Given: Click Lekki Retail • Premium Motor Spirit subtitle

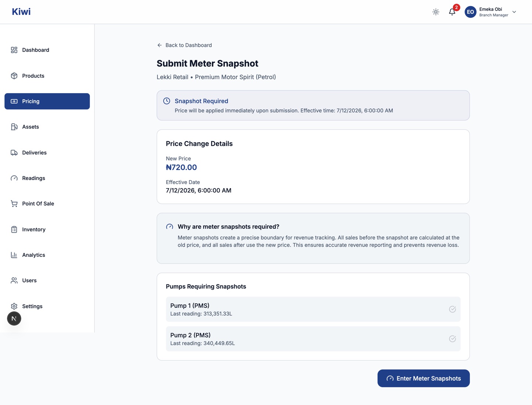Looking at the screenshot, I should coord(216,77).
